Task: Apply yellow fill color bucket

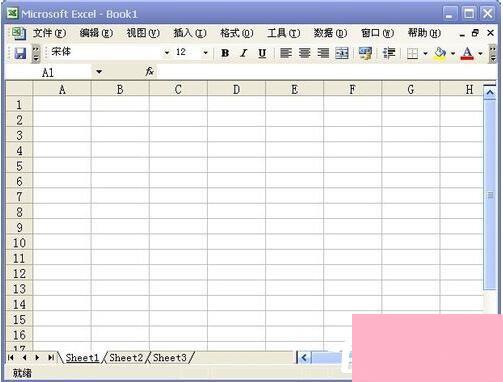Action: click(x=440, y=53)
